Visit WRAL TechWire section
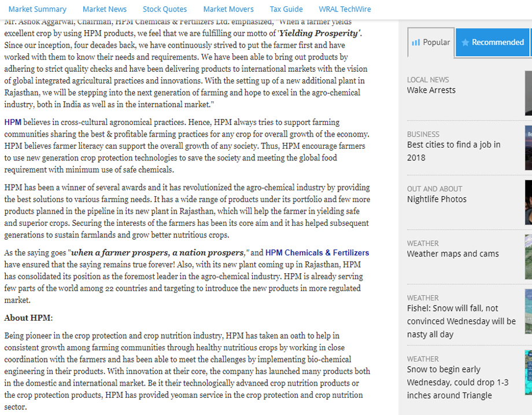Image resolution: width=532 pixels, height=415 pixels. tap(345, 9)
